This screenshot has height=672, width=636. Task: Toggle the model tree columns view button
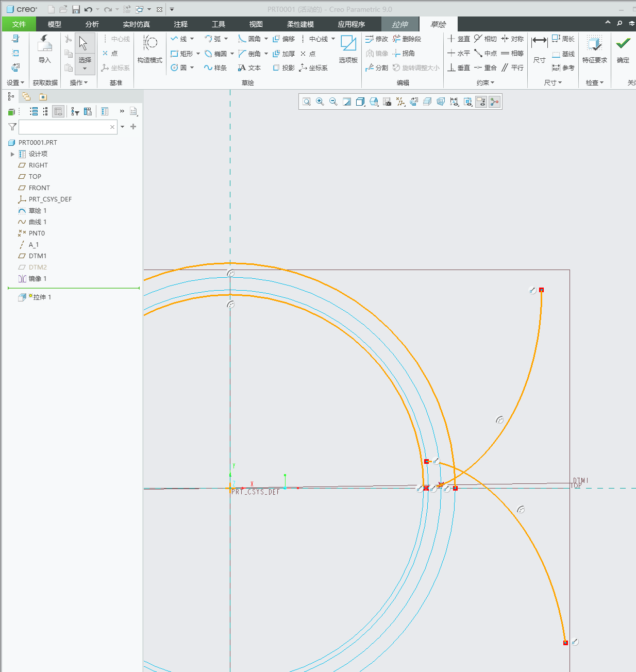[58, 111]
